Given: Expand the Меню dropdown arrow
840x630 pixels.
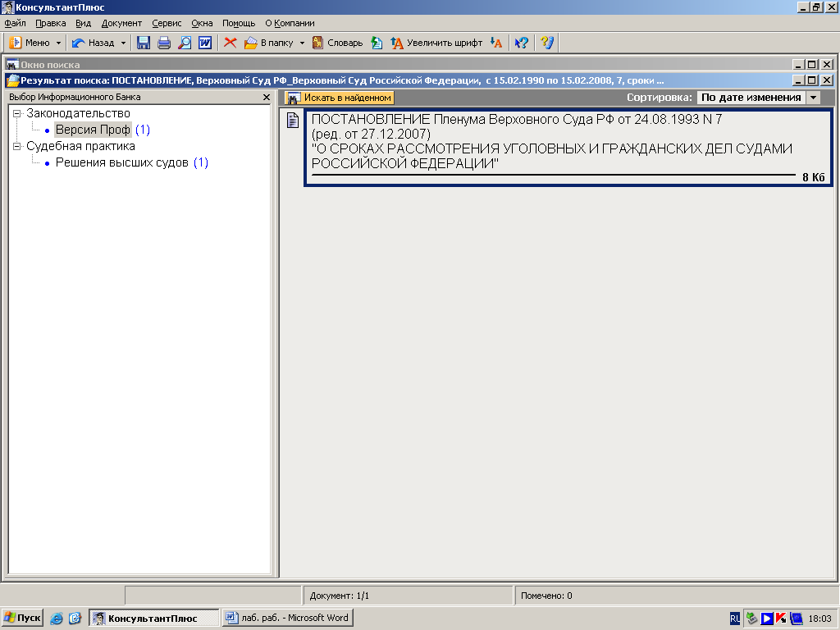Looking at the screenshot, I should 58,43.
